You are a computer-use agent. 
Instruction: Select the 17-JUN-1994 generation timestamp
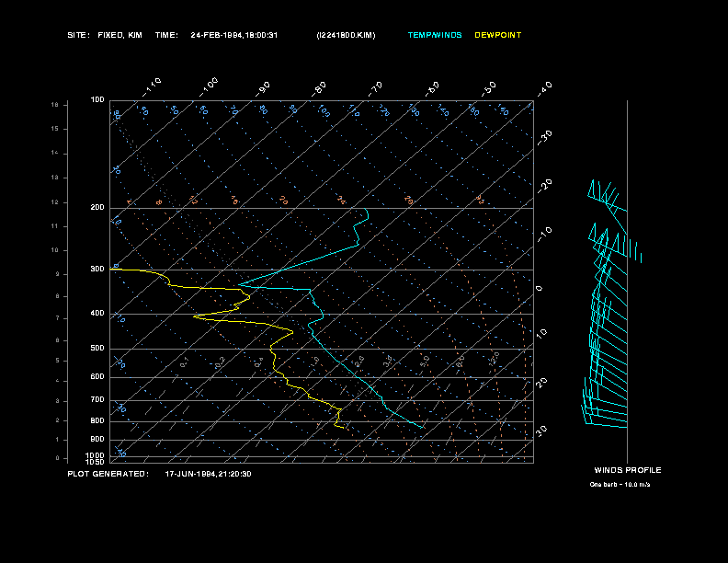[208, 474]
